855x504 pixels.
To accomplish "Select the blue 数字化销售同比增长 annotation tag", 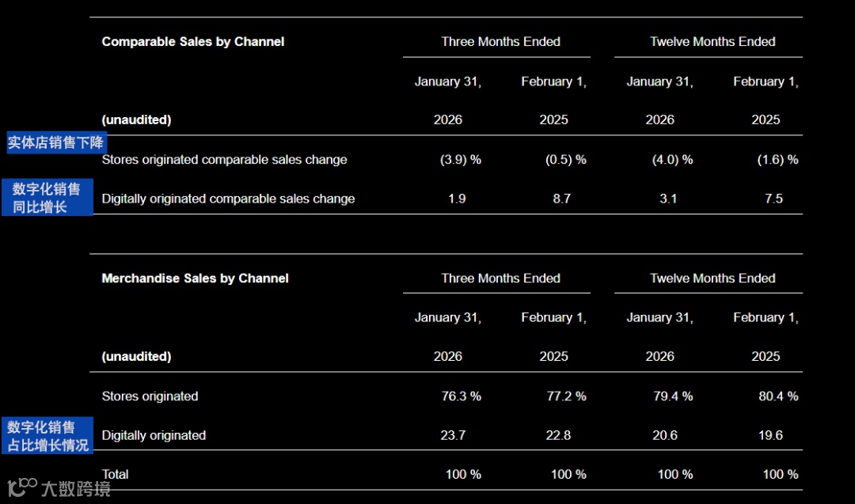I will pos(47,198).
